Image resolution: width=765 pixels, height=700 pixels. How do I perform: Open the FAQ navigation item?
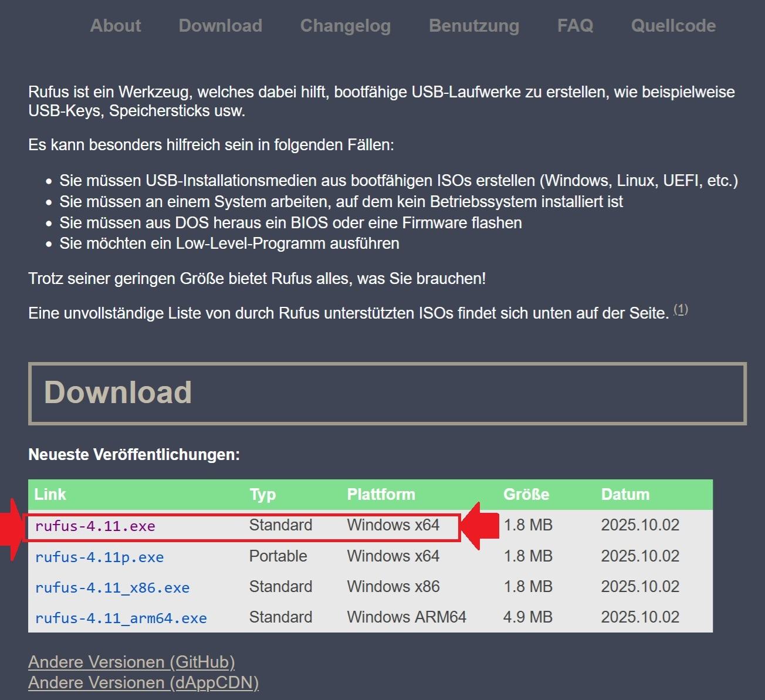pos(575,26)
